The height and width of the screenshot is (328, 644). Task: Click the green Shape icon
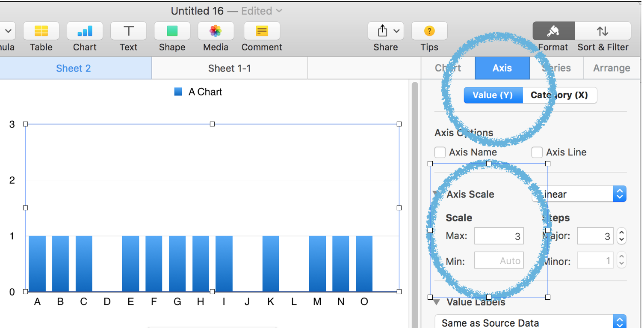(x=172, y=31)
